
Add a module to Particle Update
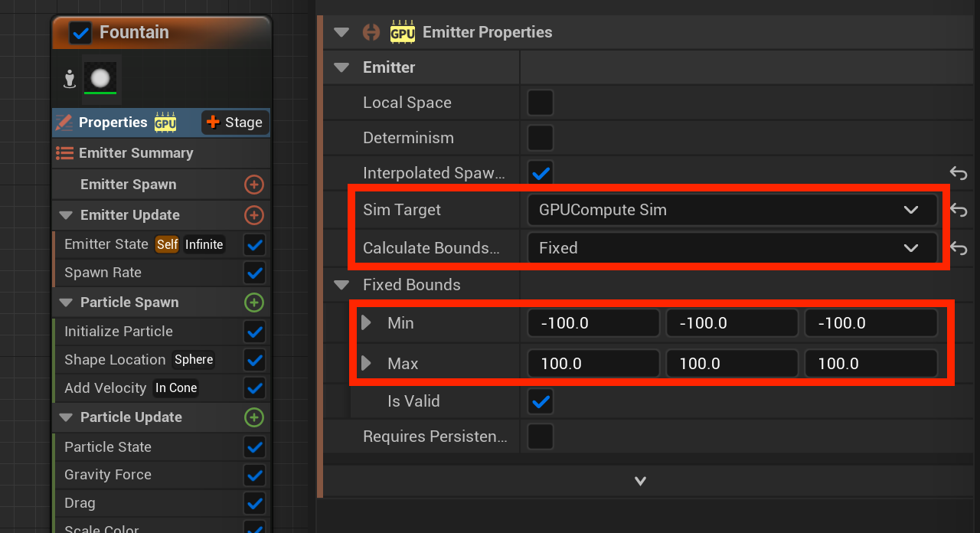254,417
